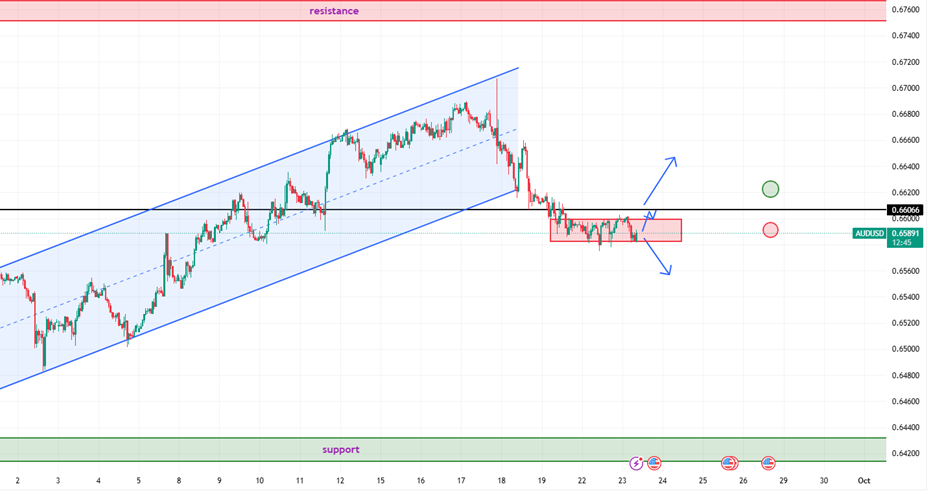Click the 0.64800 price axis value
The image size is (933, 491).
pyautogui.click(x=905, y=375)
